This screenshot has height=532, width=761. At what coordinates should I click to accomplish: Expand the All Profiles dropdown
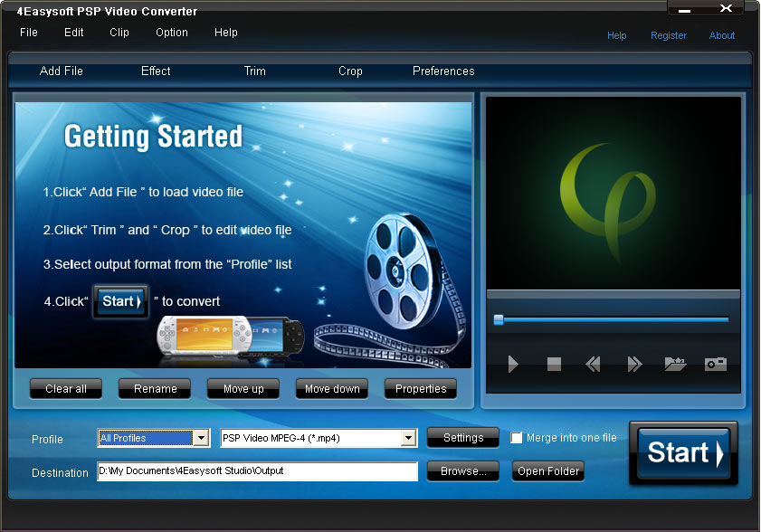coord(201,438)
